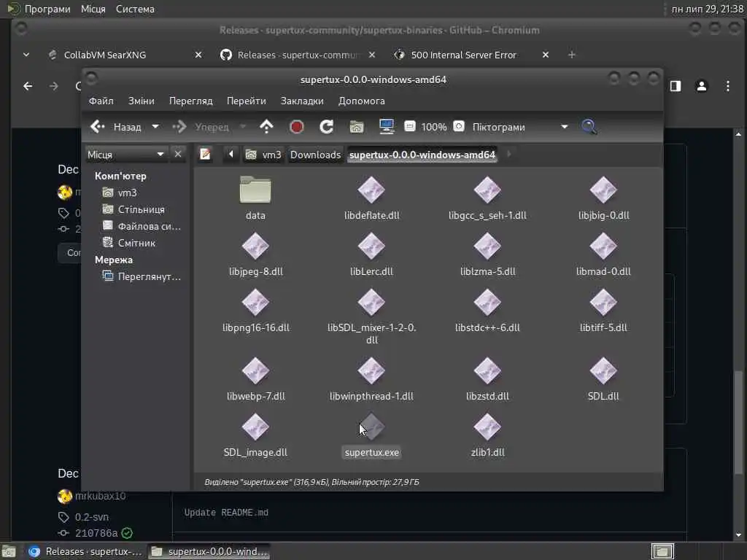The width and height of the screenshot is (747, 560).
Task: Click the Back arrow in file manager toolbar
Action: (x=98, y=127)
